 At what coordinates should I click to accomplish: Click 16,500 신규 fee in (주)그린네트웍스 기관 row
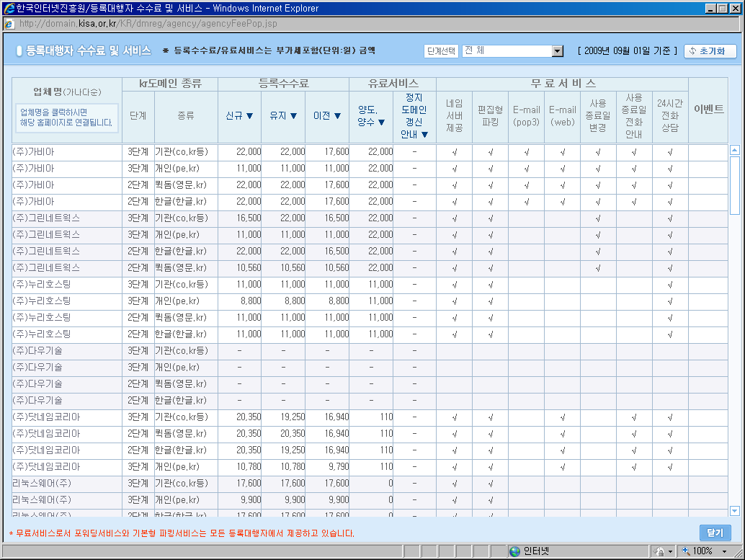[249, 218]
